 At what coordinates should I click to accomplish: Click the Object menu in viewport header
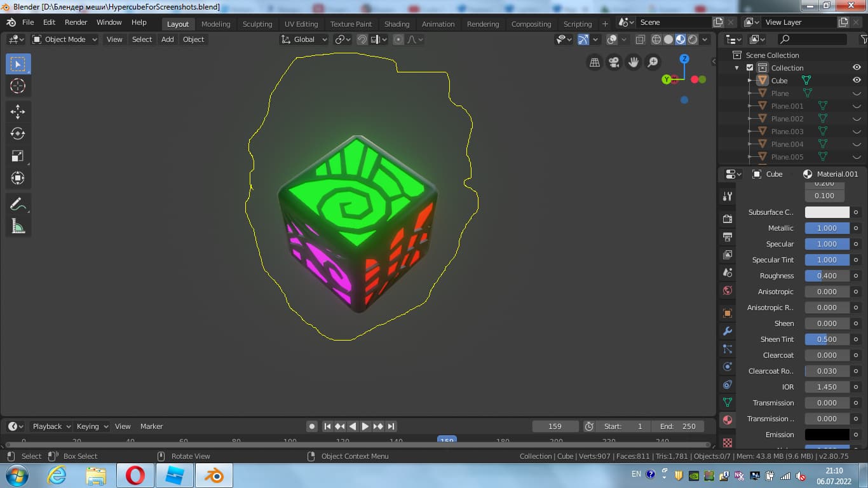click(x=193, y=39)
